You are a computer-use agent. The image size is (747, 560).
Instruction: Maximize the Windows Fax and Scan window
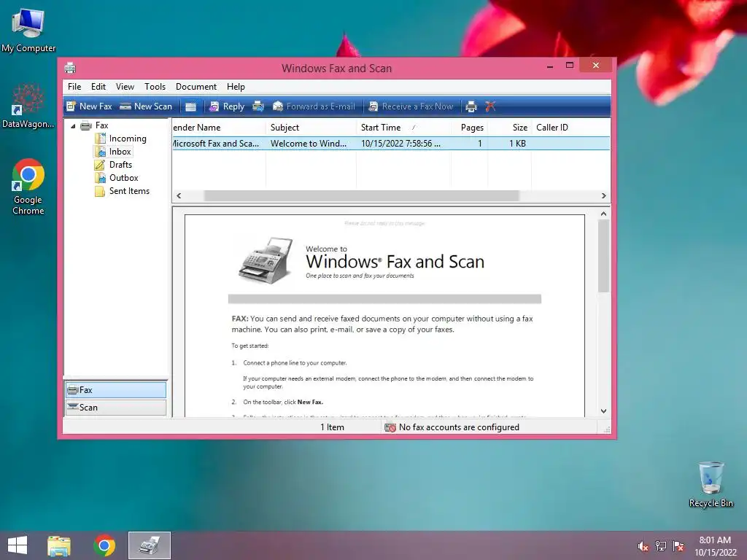(569, 65)
